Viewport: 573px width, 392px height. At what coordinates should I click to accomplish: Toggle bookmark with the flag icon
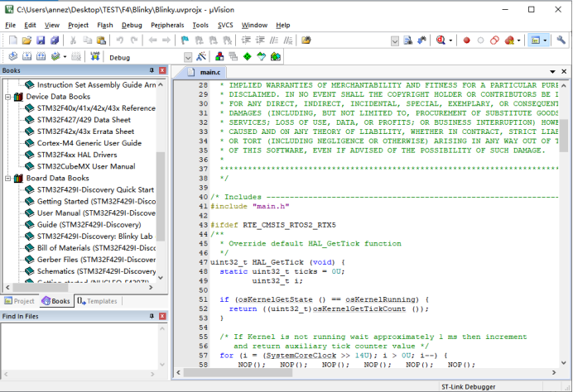click(x=185, y=40)
